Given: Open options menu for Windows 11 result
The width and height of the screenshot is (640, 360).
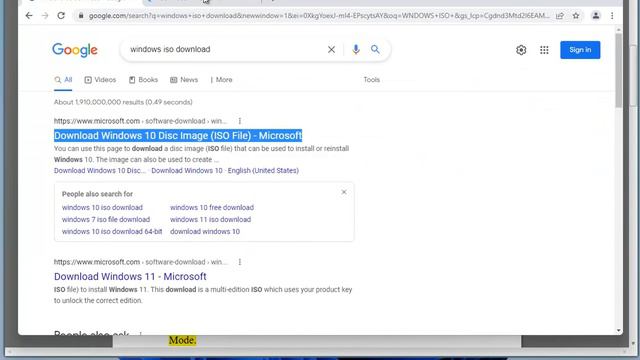Looking at the screenshot, I should [x=240, y=262].
